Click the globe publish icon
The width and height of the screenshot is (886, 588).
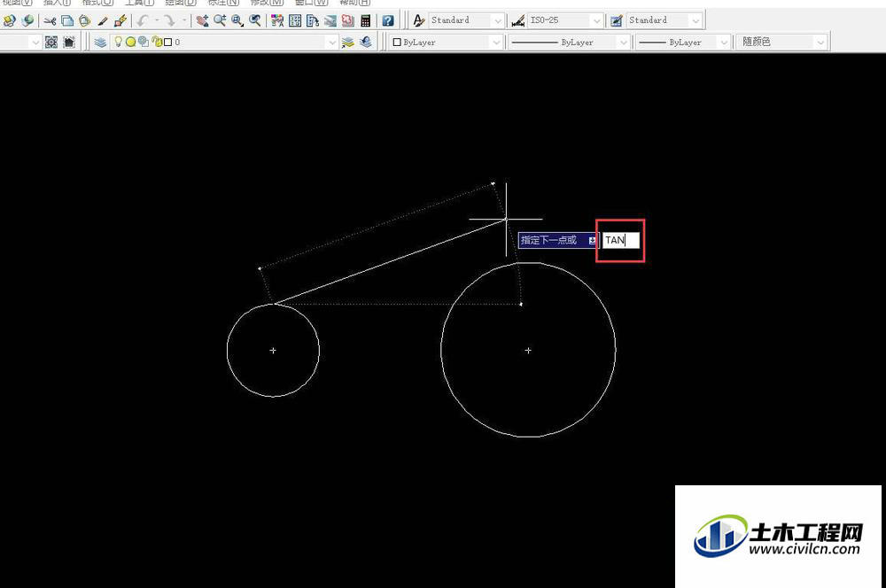click(27, 21)
